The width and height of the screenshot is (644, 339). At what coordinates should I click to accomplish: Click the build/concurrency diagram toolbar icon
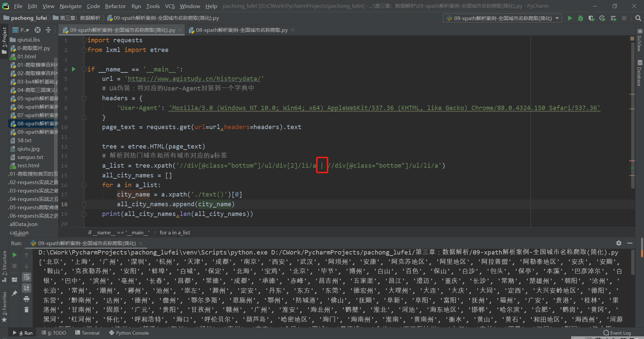613,18
